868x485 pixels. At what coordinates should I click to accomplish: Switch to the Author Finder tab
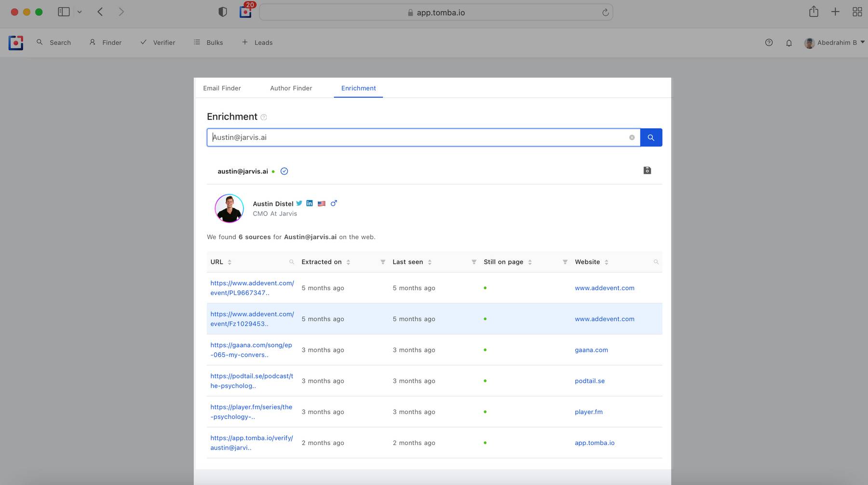(x=291, y=88)
